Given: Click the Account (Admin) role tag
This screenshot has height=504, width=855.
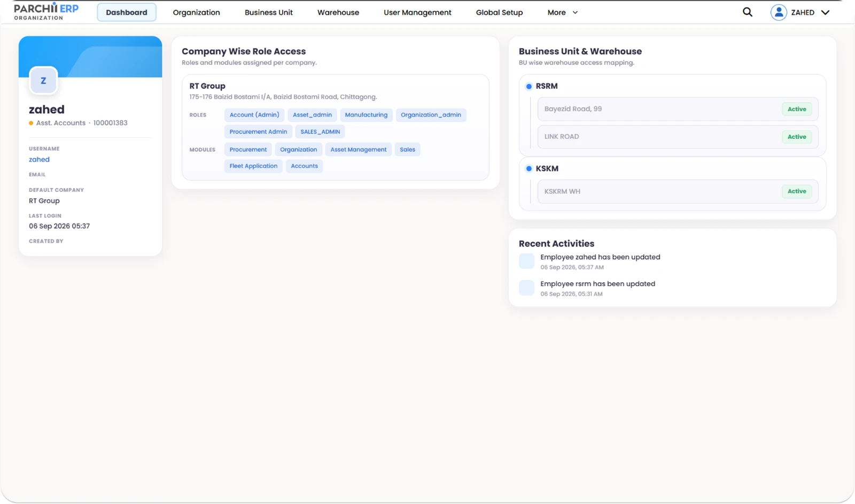Looking at the screenshot, I should click(254, 115).
